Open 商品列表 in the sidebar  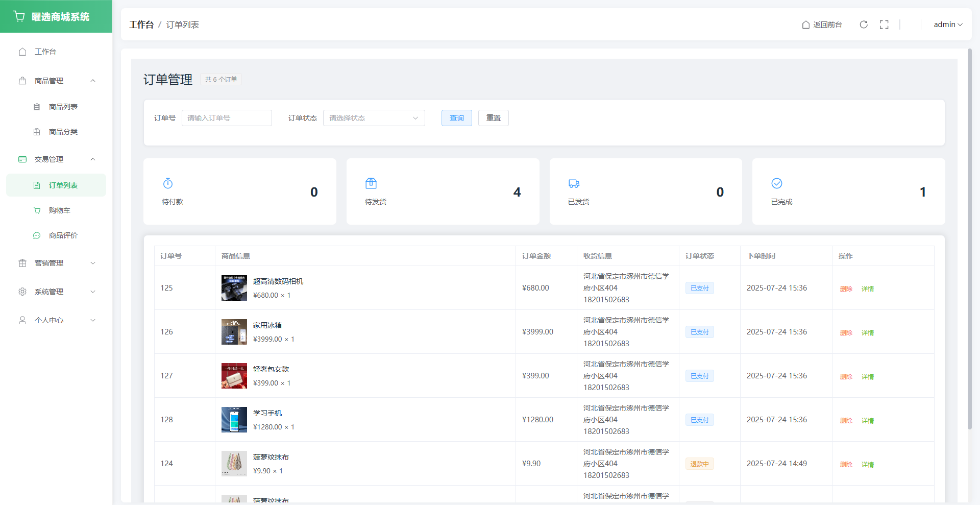[x=63, y=107]
